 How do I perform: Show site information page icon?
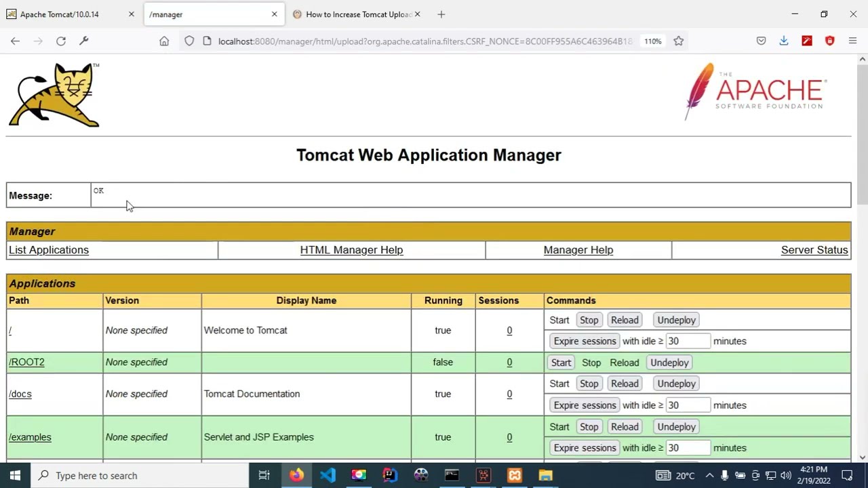(x=207, y=41)
